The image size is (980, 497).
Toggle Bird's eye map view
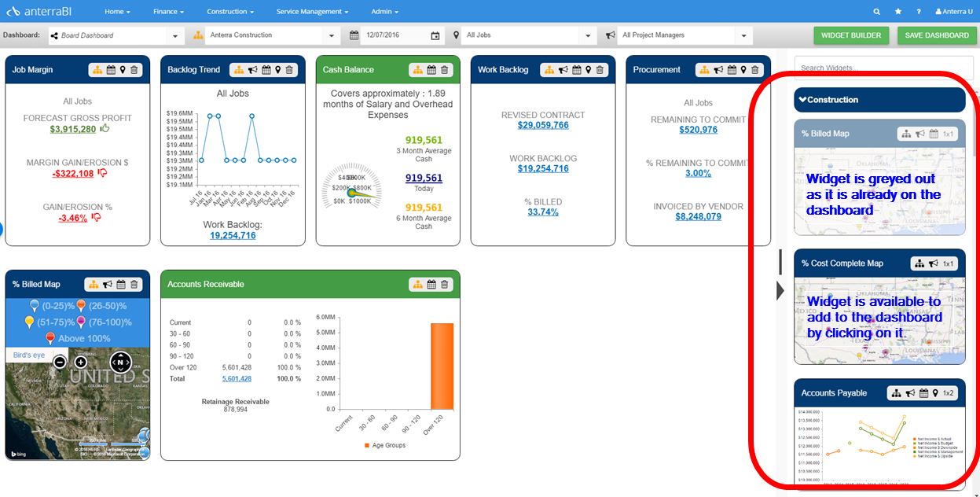[28, 355]
